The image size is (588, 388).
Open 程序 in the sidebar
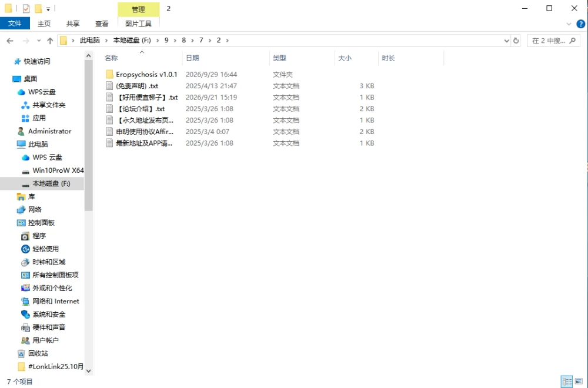tap(39, 236)
